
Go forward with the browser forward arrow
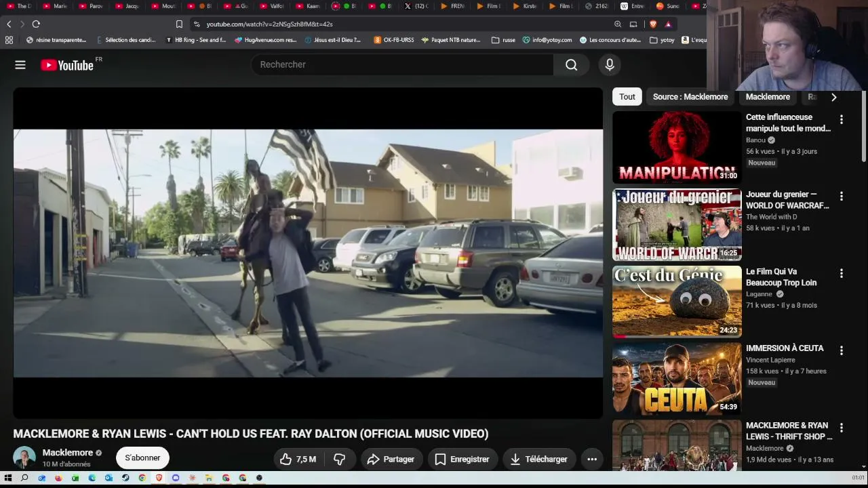(22, 24)
